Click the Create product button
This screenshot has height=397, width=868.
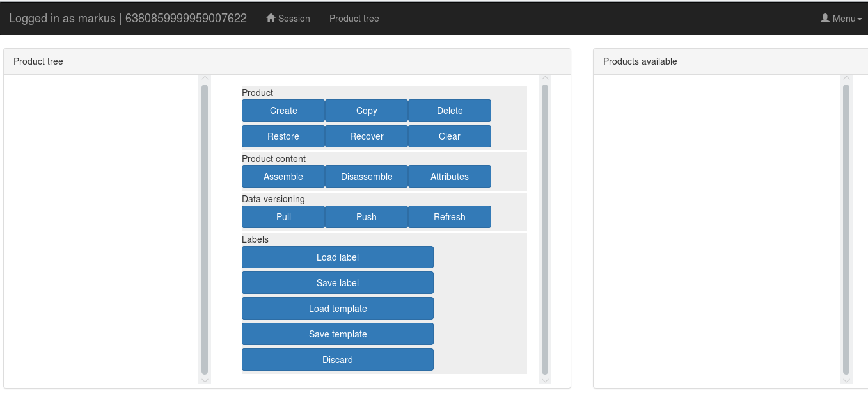[283, 111]
